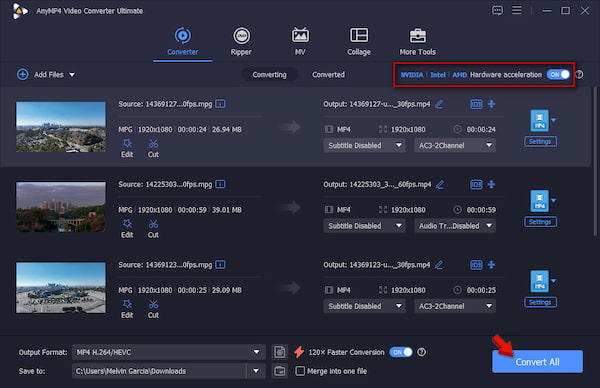
Task: Open metadata ID3 editor for 14225303 output
Action: point(476,184)
